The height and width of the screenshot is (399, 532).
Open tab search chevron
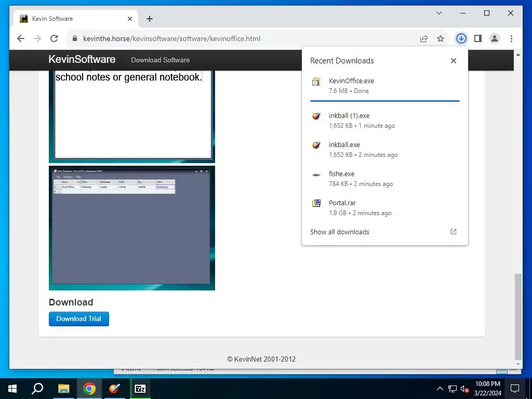tap(439, 13)
